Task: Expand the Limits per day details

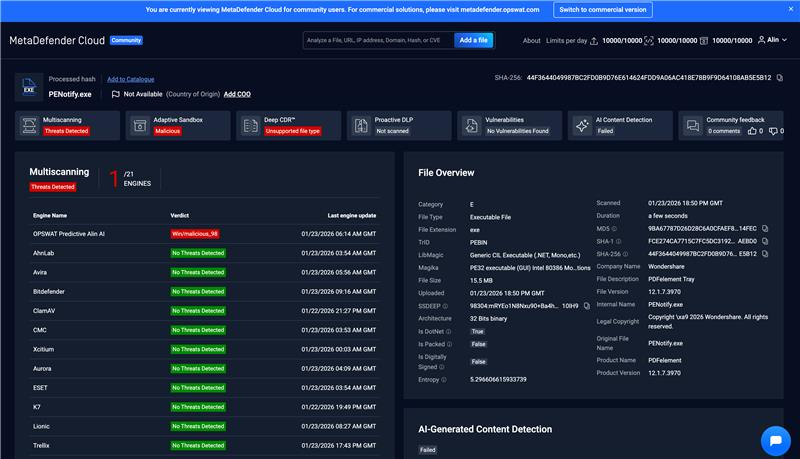Action: pos(568,41)
